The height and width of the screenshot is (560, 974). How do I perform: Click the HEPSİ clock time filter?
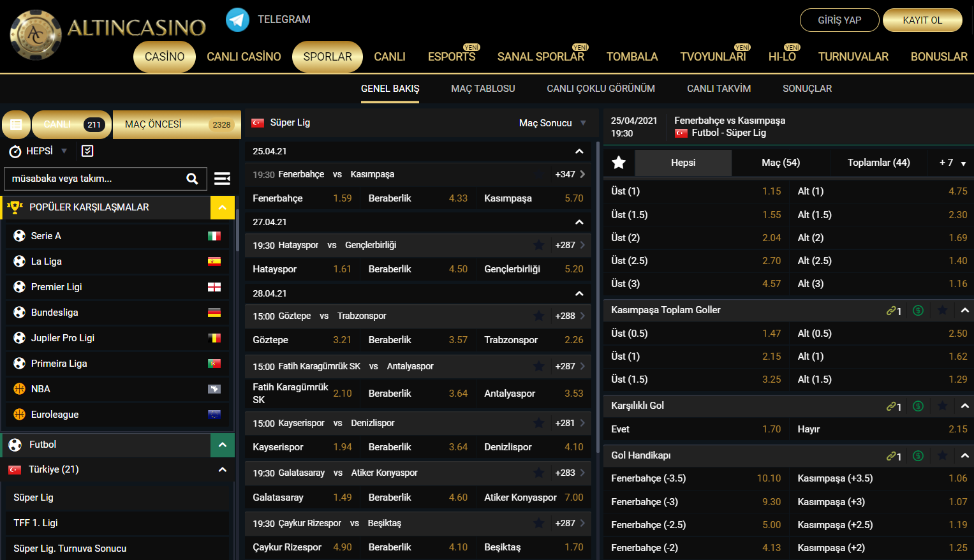(x=38, y=151)
